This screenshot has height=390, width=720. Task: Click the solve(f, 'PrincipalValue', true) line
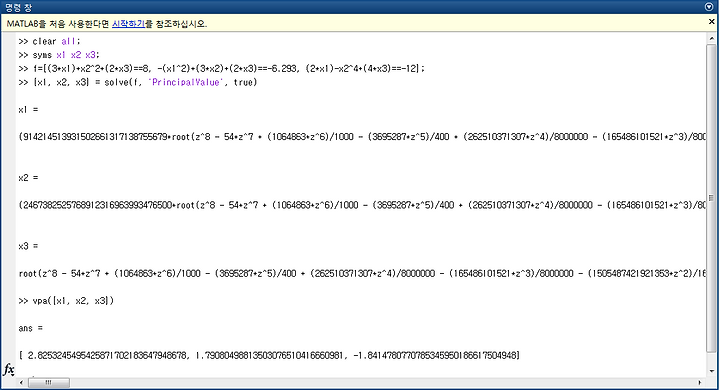tap(138, 82)
